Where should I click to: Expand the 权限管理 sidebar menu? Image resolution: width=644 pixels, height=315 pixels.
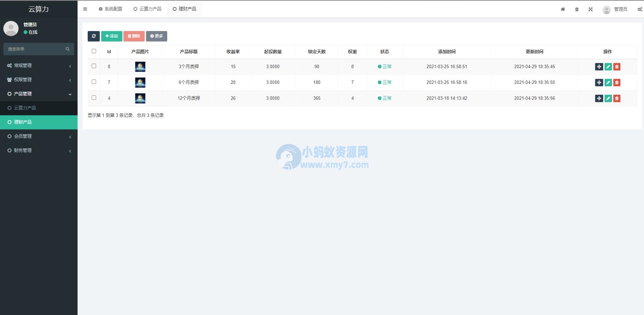pos(39,80)
